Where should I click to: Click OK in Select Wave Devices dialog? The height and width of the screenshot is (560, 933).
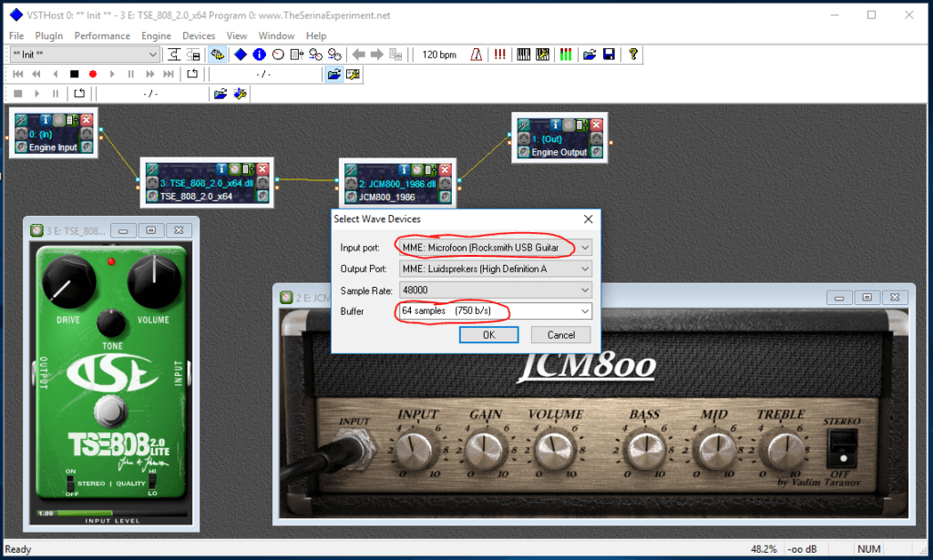(488, 335)
